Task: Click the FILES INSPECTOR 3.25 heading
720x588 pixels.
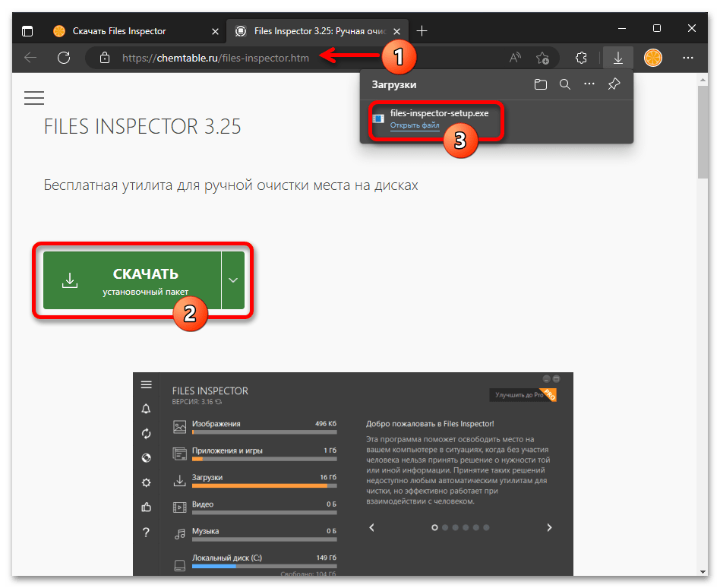Action: coord(142,126)
